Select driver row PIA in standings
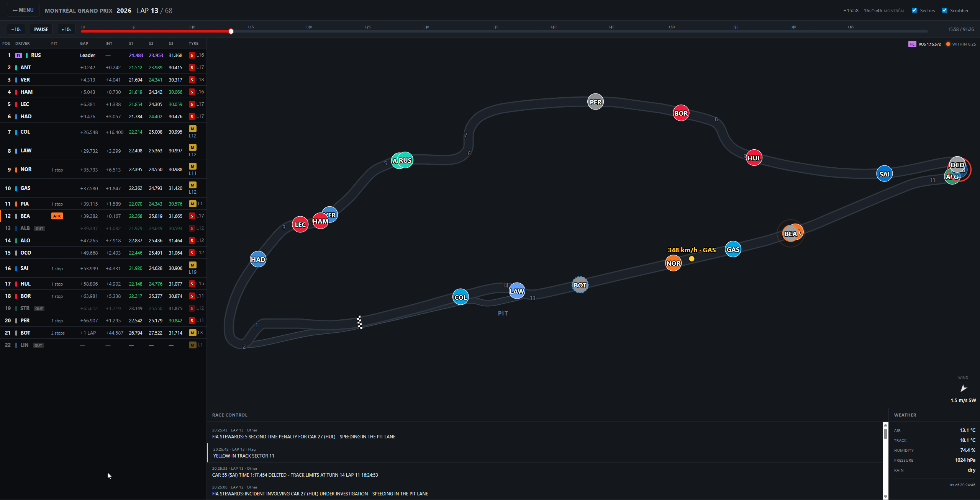The height and width of the screenshot is (500, 980). (x=103, y=204)
